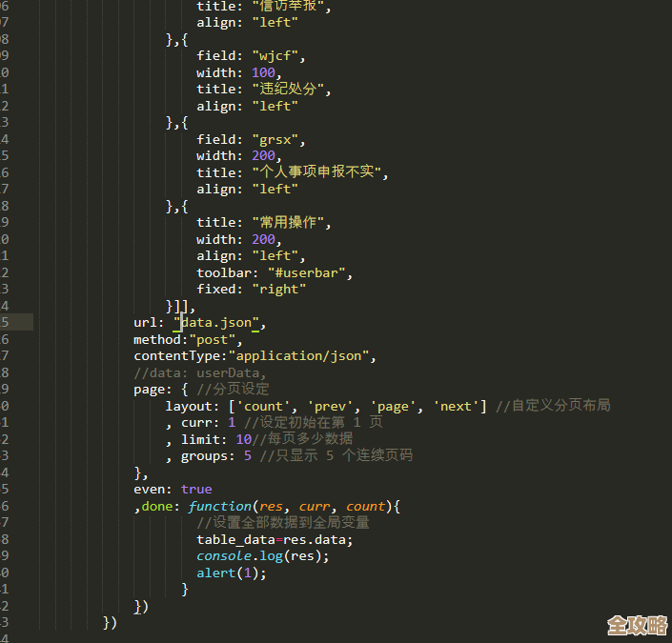Click the "常用操作" title string
The image size is (672, 643).
click(290, 223)
